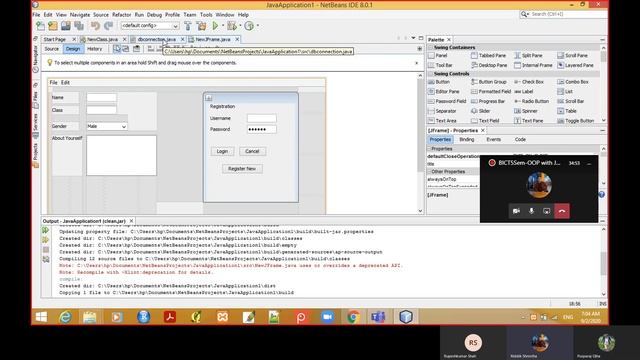Activate Connection Mode in designer toolbar
Image resolution: width=640 pixels, height=360 pixels.
[126, 49]
